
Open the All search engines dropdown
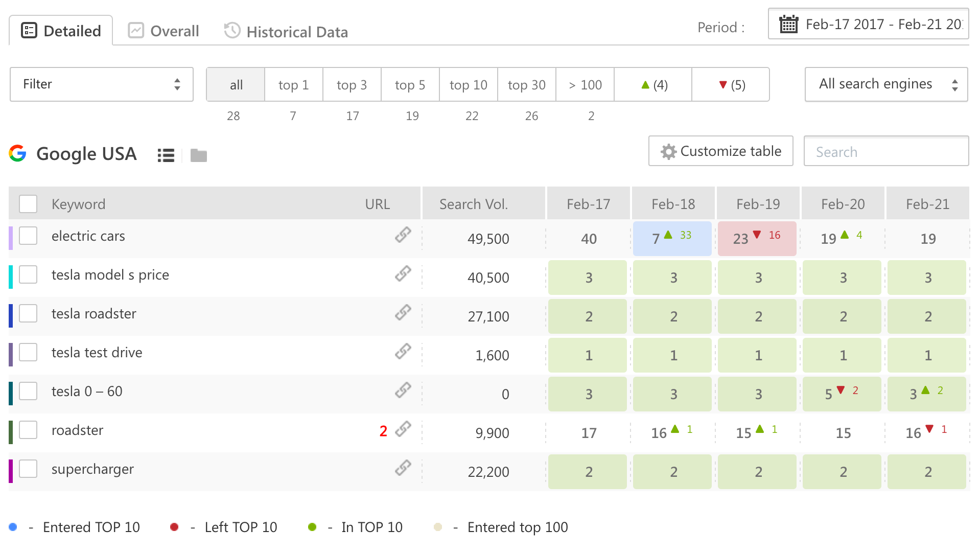pyautogui.click(x=886, y=84)
